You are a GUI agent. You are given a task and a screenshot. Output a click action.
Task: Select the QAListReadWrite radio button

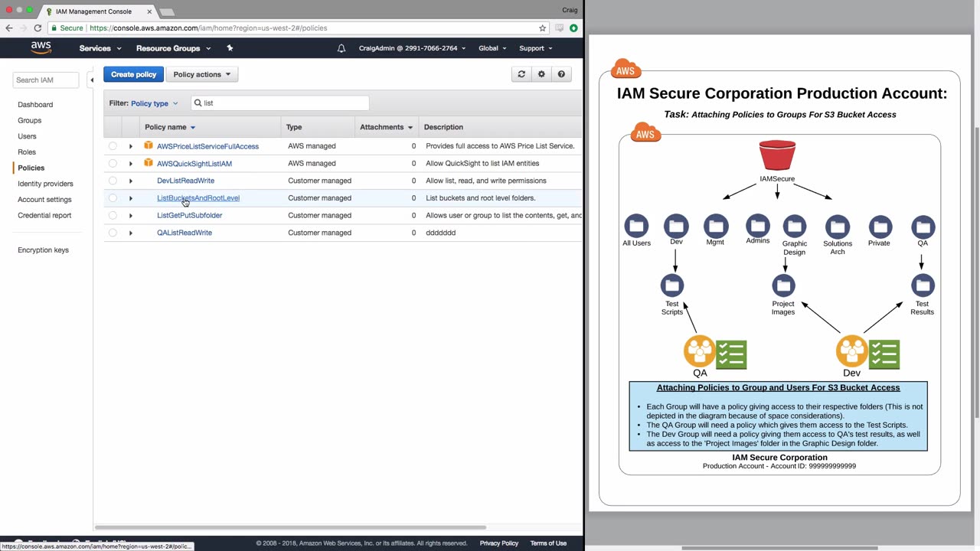tap(113, 233)
